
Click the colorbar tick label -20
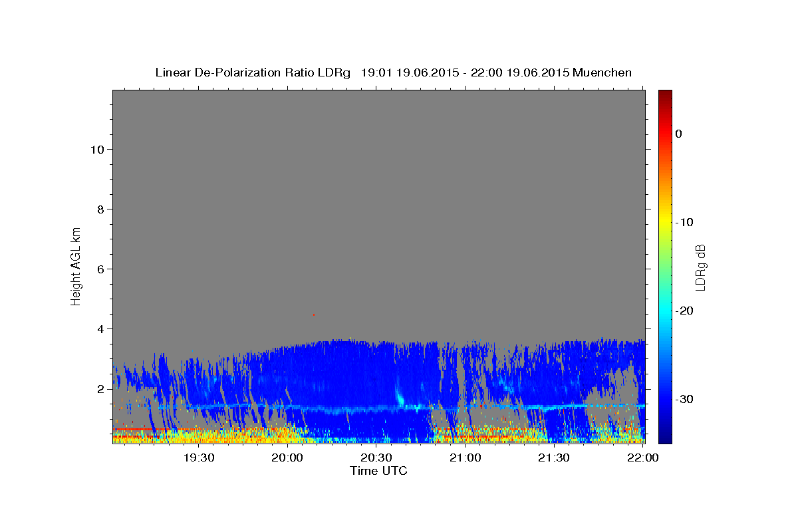point(685,311)
